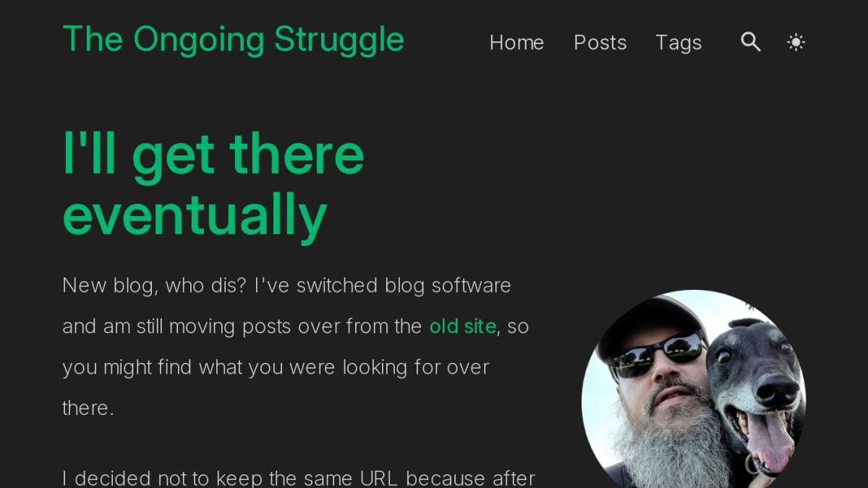Open the Tags nav item
Image resolution: width=868 pixels, height=488 pixels.
click(678, 43)
